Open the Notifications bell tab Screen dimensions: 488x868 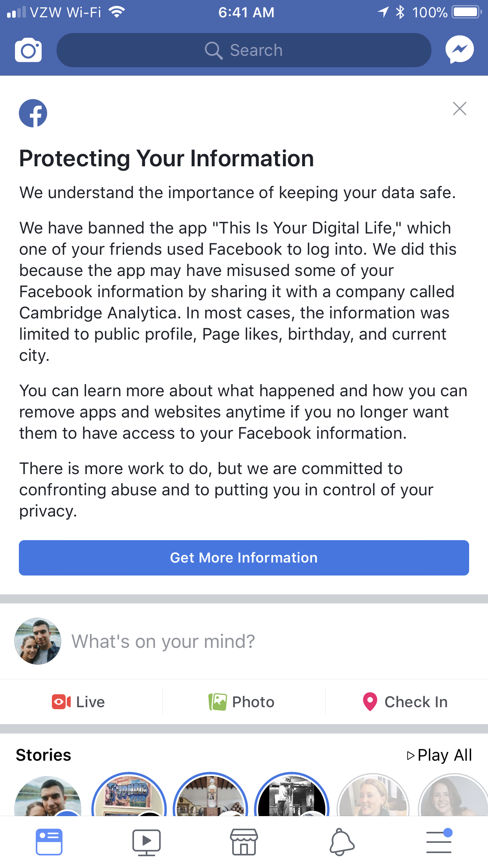341,842
